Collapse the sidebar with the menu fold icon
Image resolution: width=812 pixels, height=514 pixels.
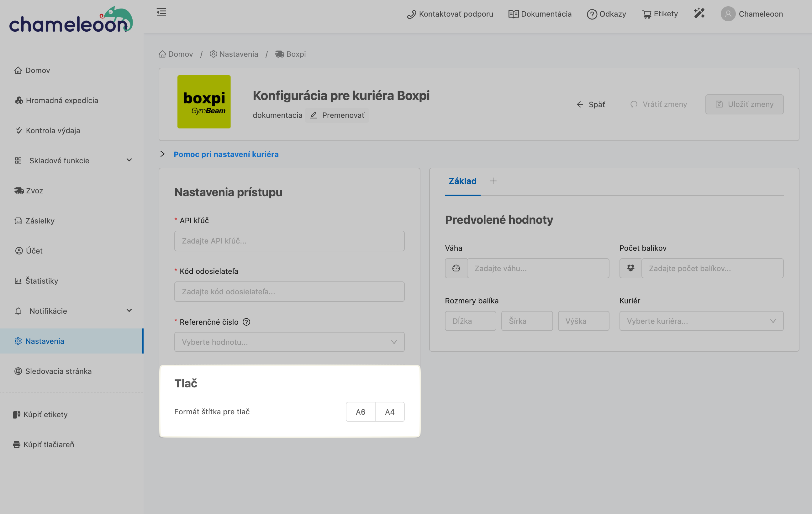pyautogui.click(x=161, y=13)
